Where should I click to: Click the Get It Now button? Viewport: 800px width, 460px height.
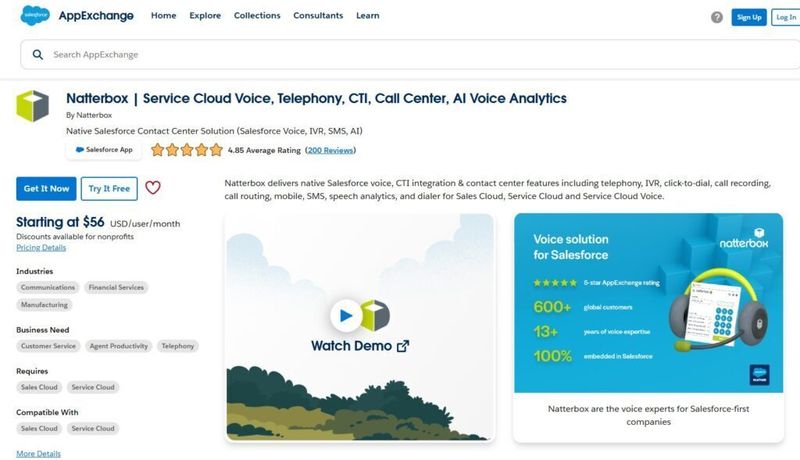46,189
